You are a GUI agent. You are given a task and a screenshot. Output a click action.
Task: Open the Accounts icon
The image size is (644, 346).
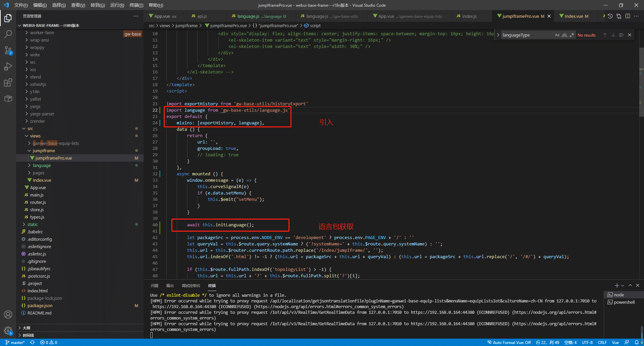8,314
